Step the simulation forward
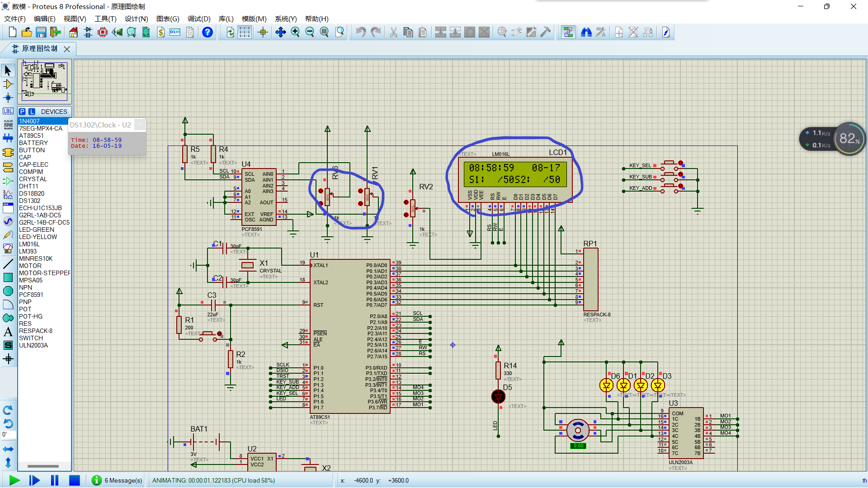868x488 pixels. coord(34,480)
